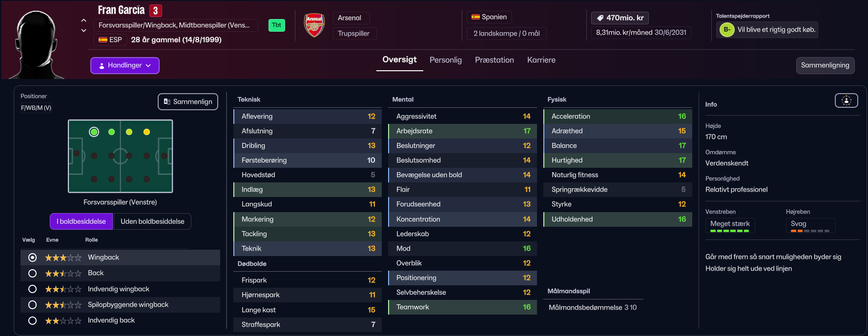Image resolution: width=868 pixels, height=336 pixels.
Task: Click the Sammenlign button in Positioner panel
Action: [x=188, y=101]
